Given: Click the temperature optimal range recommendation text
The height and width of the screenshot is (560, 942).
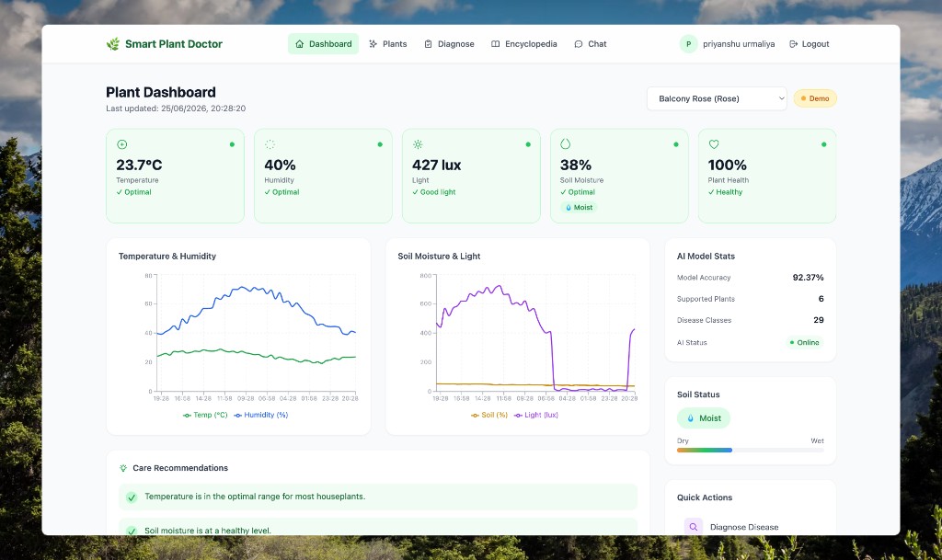Looking at the screenshot, I should 255,497.
